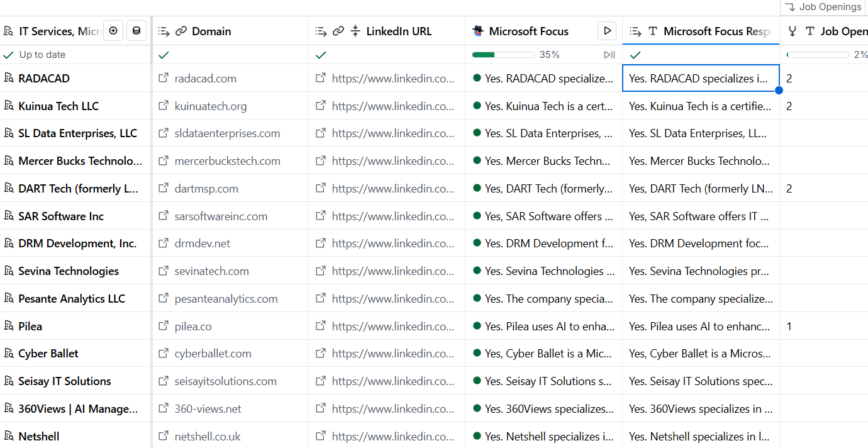Image resolution: width=868 pixels, height=448 pixels.
Task: Click the Microsoft Focus agent avatar icon
Action: click(478, 31)
